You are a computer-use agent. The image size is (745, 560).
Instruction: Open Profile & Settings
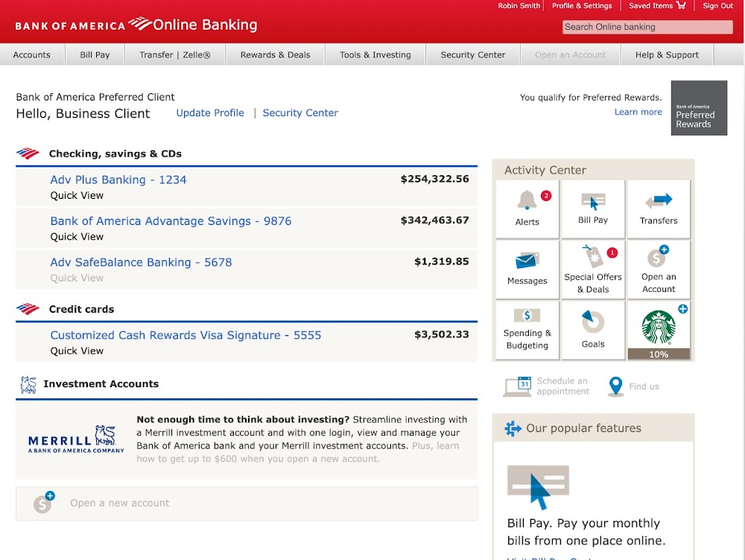tap(582, 6)
